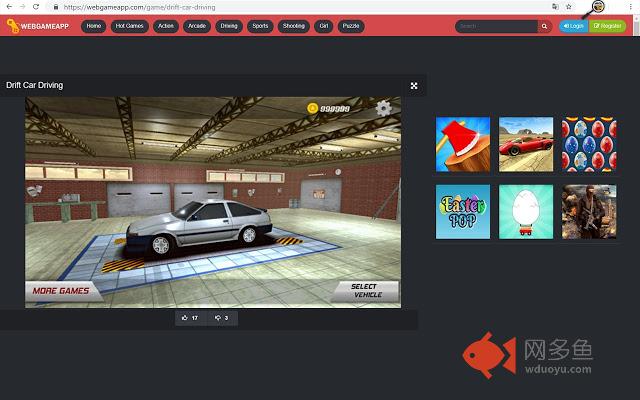Focus the site search field
Viewport: 640px width, 400px height.
coord(496,26)
